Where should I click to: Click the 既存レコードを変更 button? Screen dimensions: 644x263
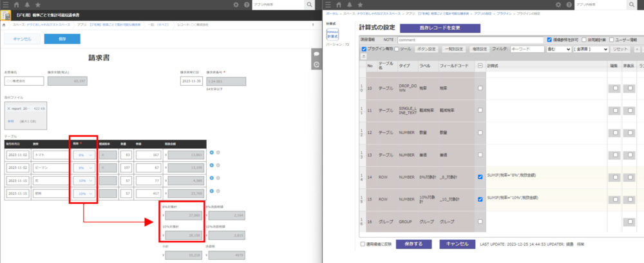pos(440,28)
